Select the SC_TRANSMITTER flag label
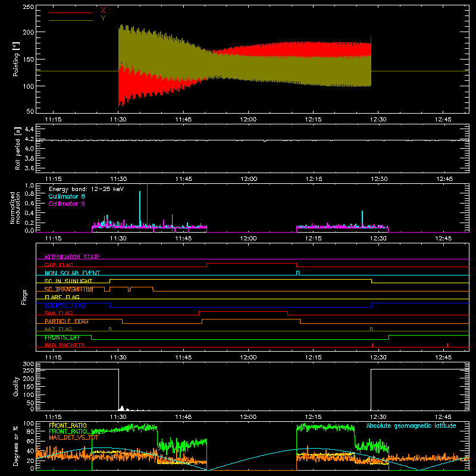476x476 pixels. (x=68, y=289)
